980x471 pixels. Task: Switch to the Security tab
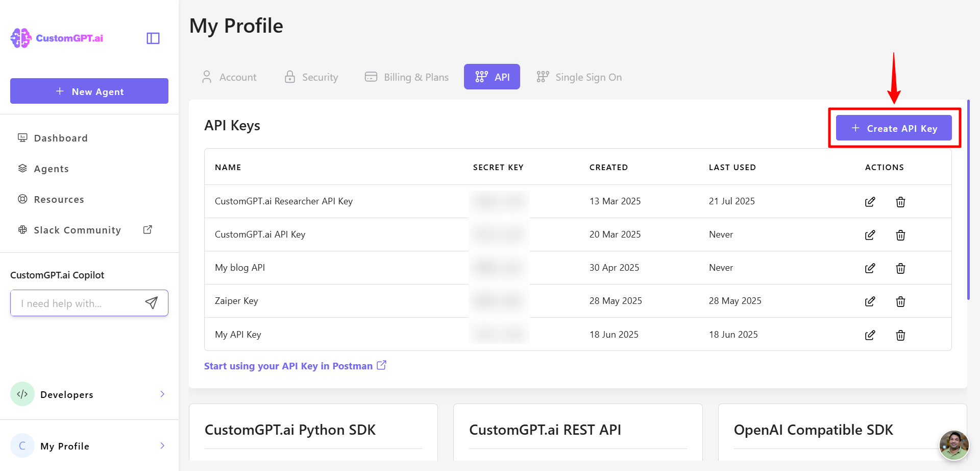point(311,77)
